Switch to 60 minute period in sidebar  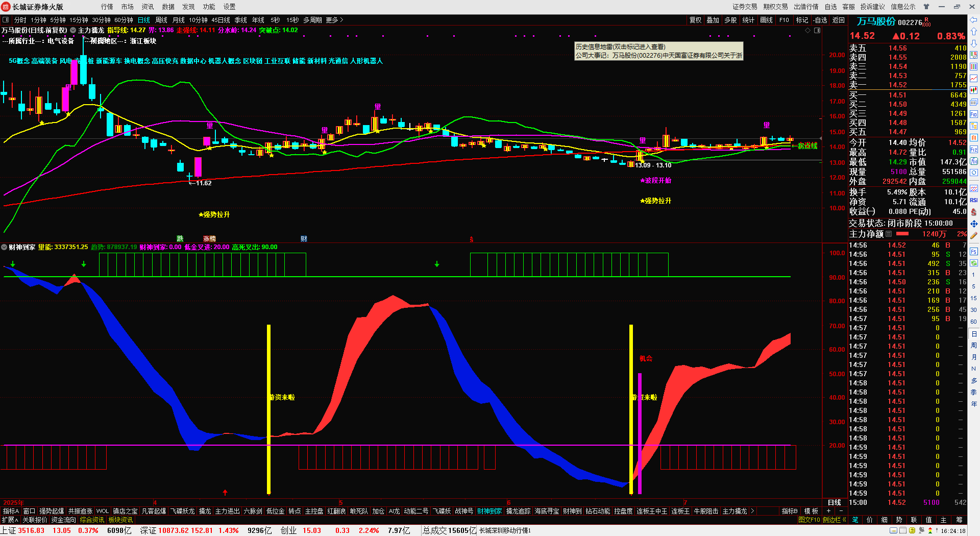[x=974, y=322]
